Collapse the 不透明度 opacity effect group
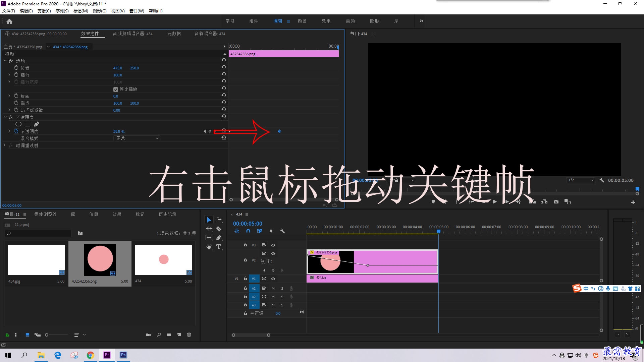 (5, 117)
